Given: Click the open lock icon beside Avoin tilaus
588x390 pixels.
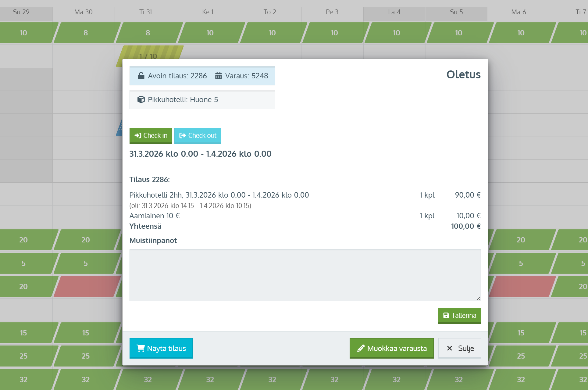Looking at the screenshot, I should (141, 76).
